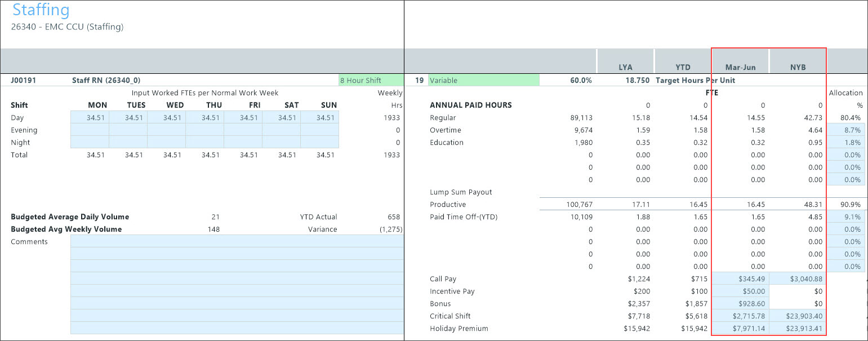Click the empty Night FRI input cell
The height and width of the screenshot is (341, 868).
243,143
